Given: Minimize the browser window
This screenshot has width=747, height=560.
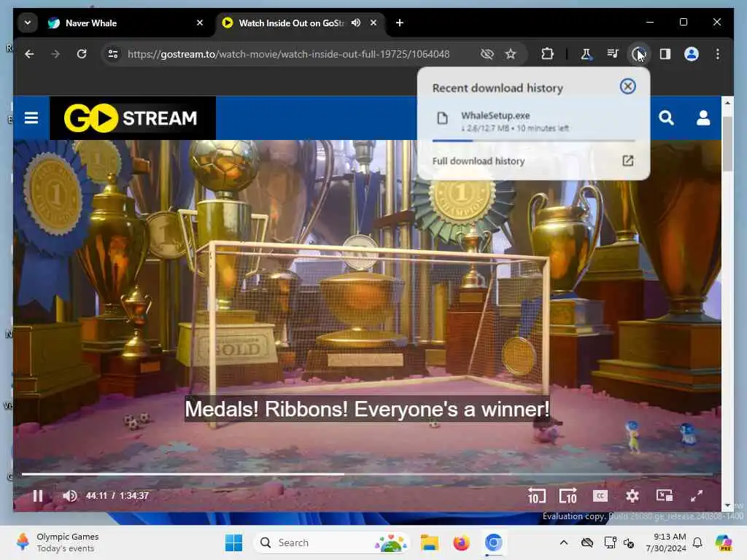Looking at the screenshot, I should click(650, 23).
